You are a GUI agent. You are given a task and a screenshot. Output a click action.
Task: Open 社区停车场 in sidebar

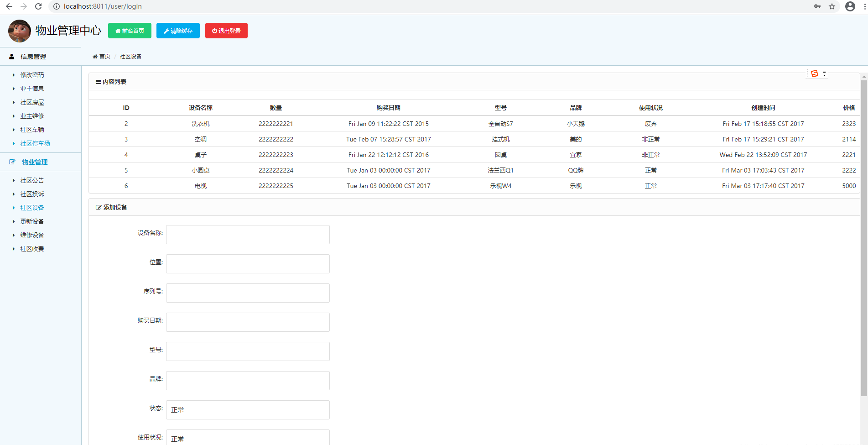point(35,143)
